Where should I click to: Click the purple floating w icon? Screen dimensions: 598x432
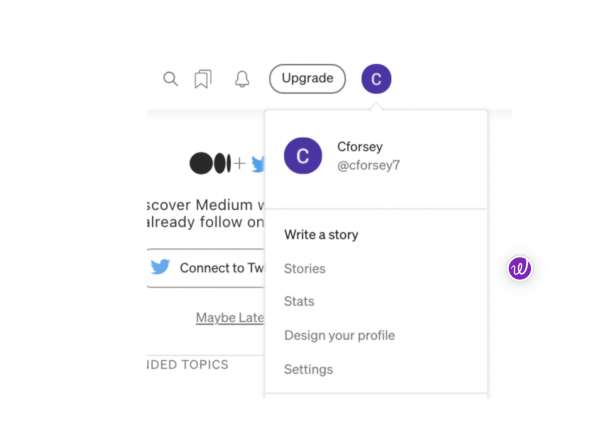(x=519, y=268)
